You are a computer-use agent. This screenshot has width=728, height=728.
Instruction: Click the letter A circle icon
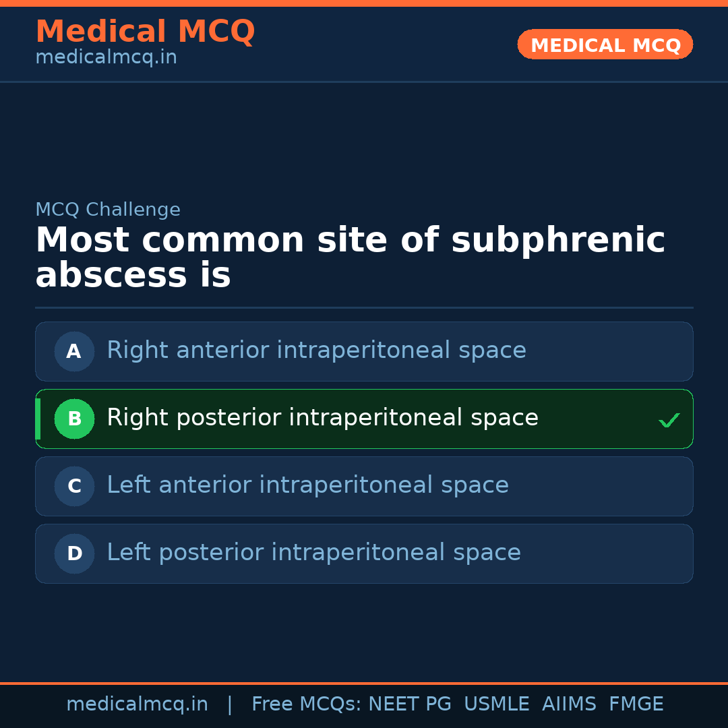pyautogui.click(x=74, y=351)
